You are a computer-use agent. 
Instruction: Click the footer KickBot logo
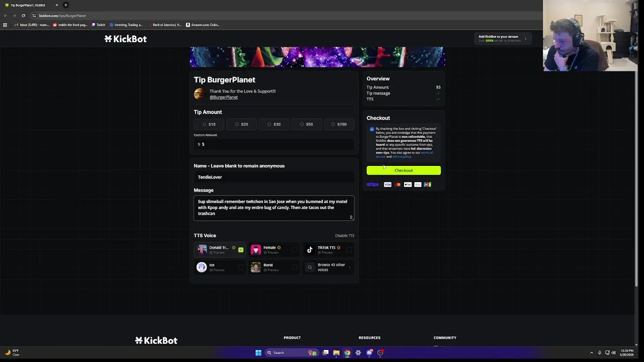156,340
